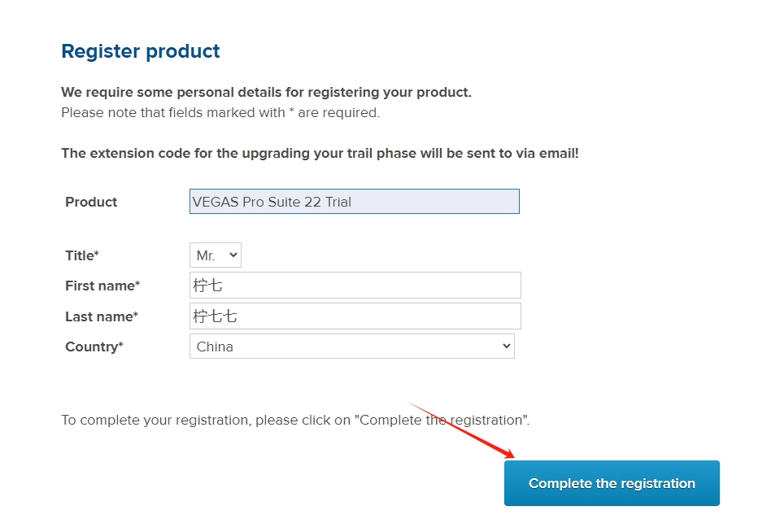767x532 pixels.
Task: Focus the Last name input field
Action: point(355,316)
